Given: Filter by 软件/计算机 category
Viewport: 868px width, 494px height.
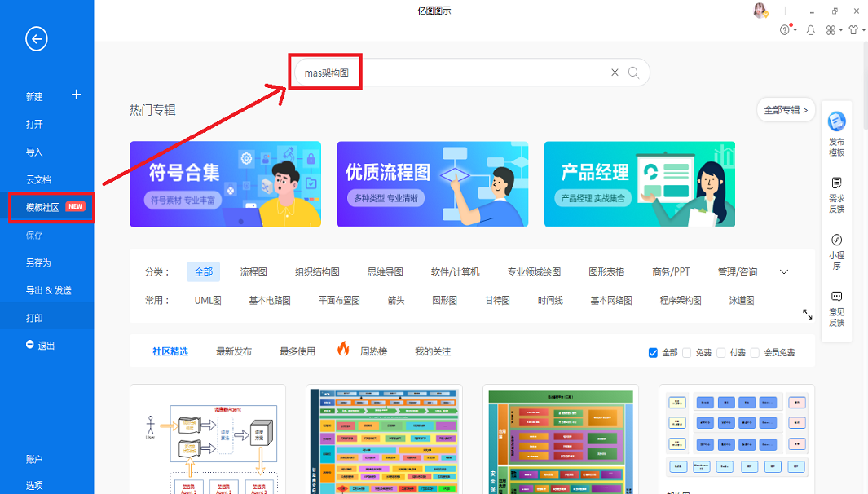Looking at the screenshot, I should (x=455, y=272).
